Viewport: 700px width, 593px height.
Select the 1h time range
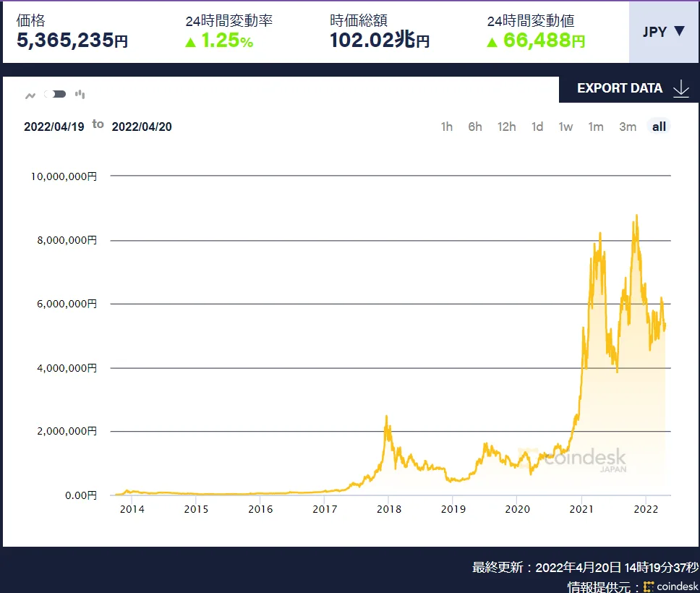(447, 127)
